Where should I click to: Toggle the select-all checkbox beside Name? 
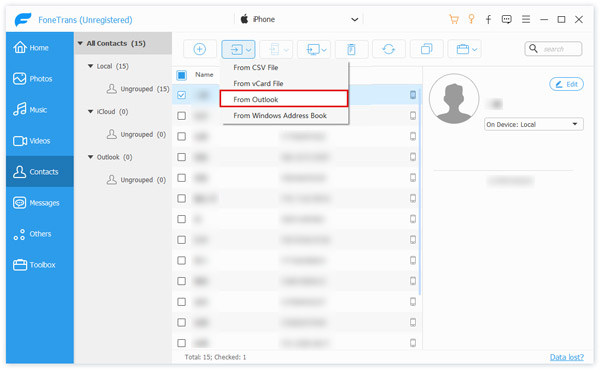coord(181,75)
